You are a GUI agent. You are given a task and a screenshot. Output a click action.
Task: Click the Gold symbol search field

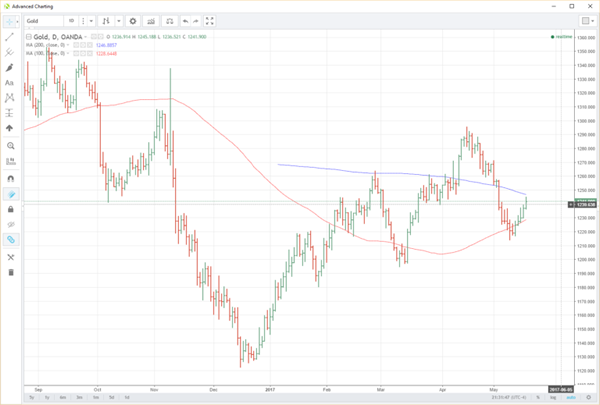[x=43, y=21]
